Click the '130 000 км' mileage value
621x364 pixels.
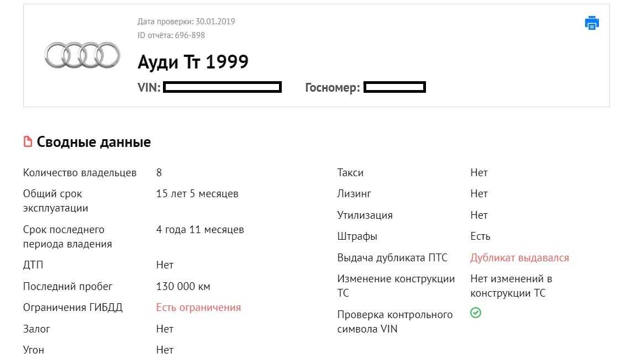(x=183, y=287)
